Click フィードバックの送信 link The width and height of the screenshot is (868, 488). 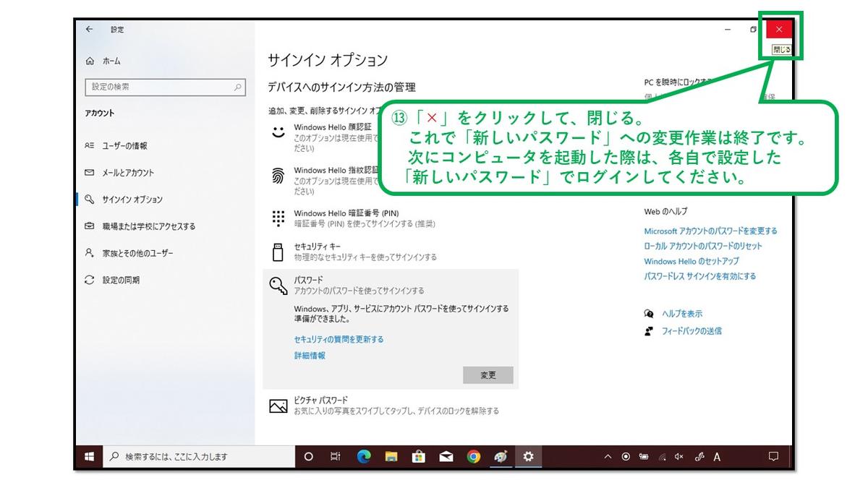(x=692, y=331)
